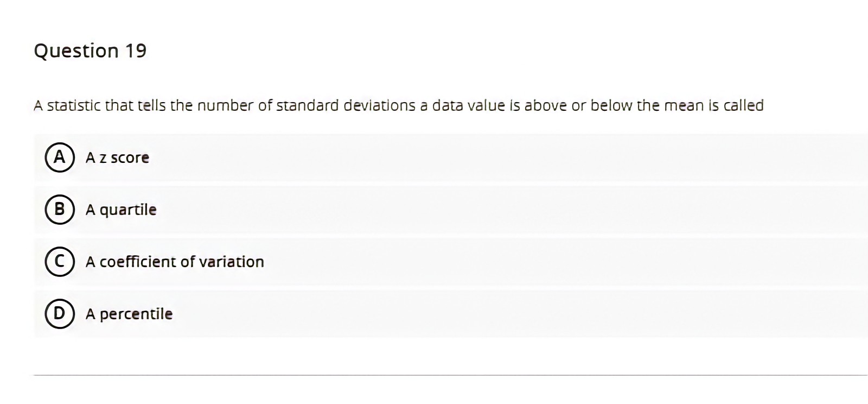Click the circled letter A icon

pyautogui.click(x=60, y=158)
